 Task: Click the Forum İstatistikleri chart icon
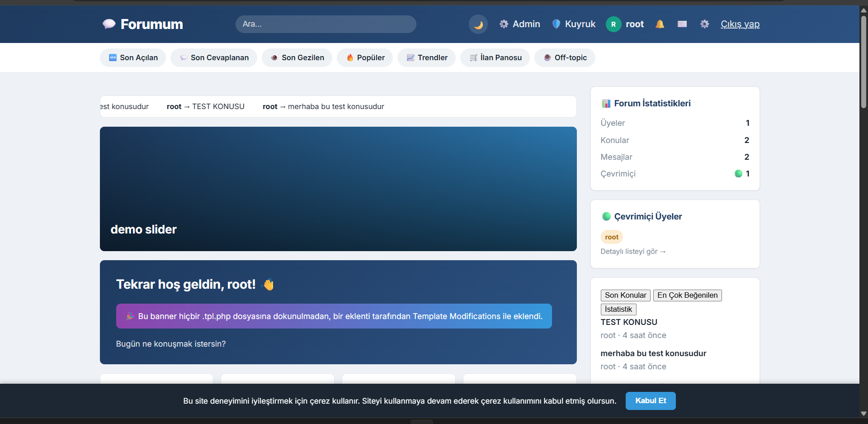[606, 104]
